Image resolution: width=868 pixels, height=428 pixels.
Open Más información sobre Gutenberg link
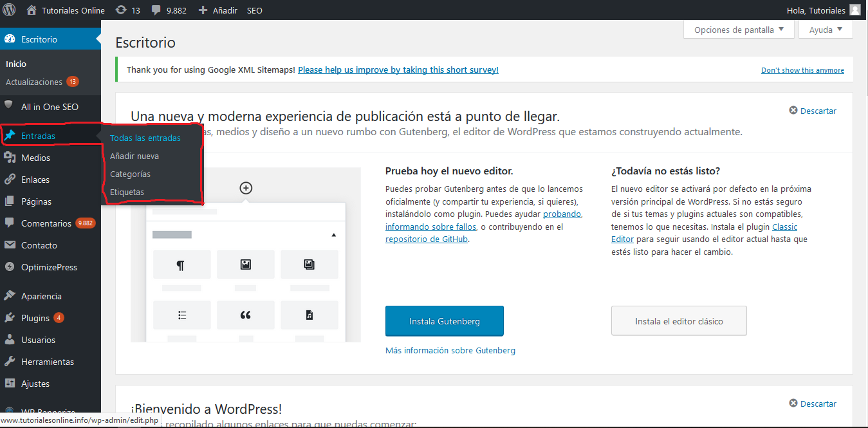(450, 350)
